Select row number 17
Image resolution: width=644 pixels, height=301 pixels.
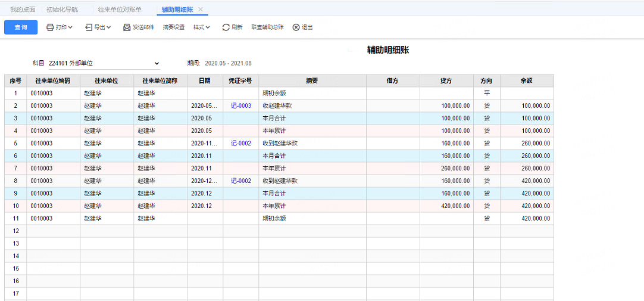pyautogui.click(x=15, y=294)
